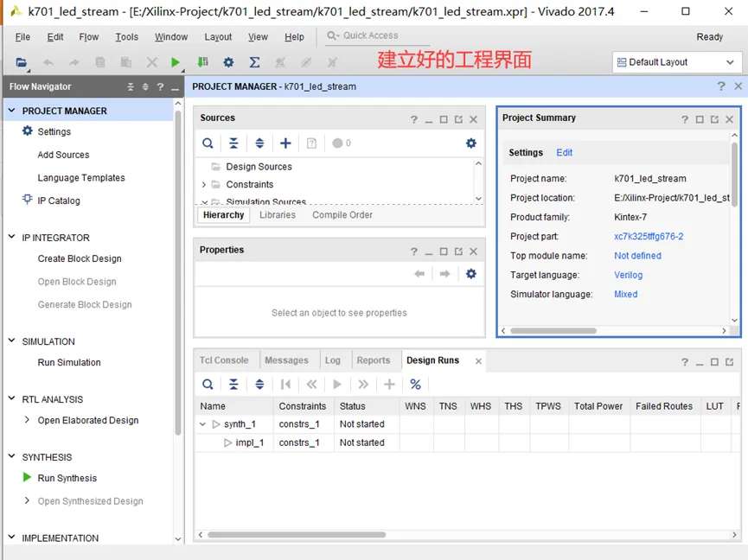Expand Open Elaborated Design item
748x560 pixels.
point(27,420)
